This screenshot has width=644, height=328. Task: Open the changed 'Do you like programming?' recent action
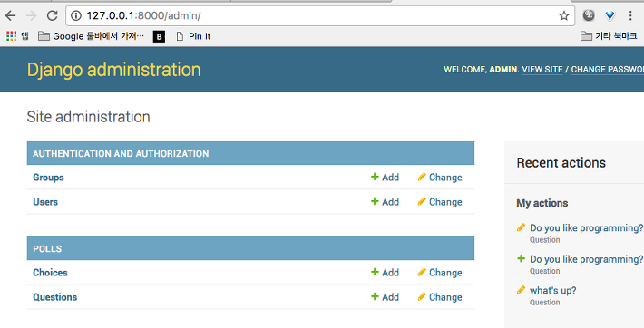(586, 227)
